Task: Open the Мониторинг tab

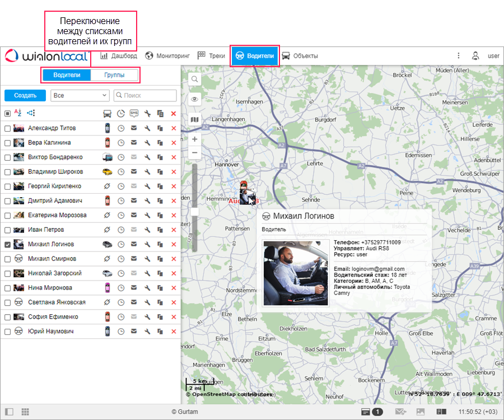Action: tap(167, 56)
